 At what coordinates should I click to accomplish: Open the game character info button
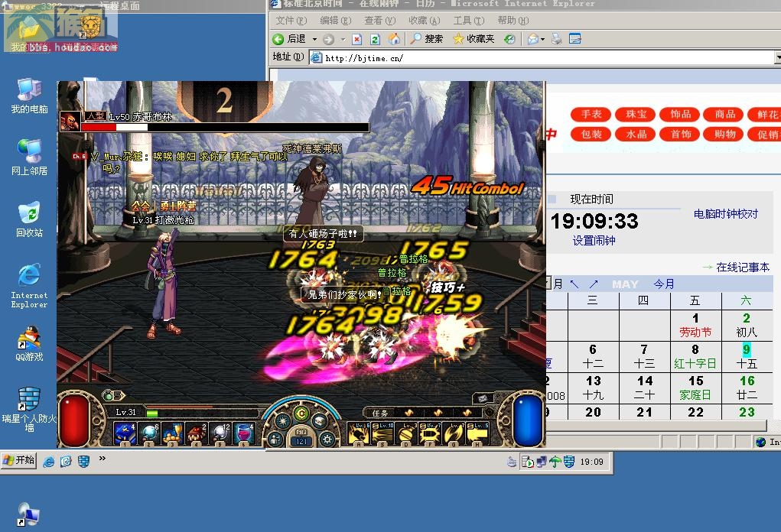coord(275,440)
